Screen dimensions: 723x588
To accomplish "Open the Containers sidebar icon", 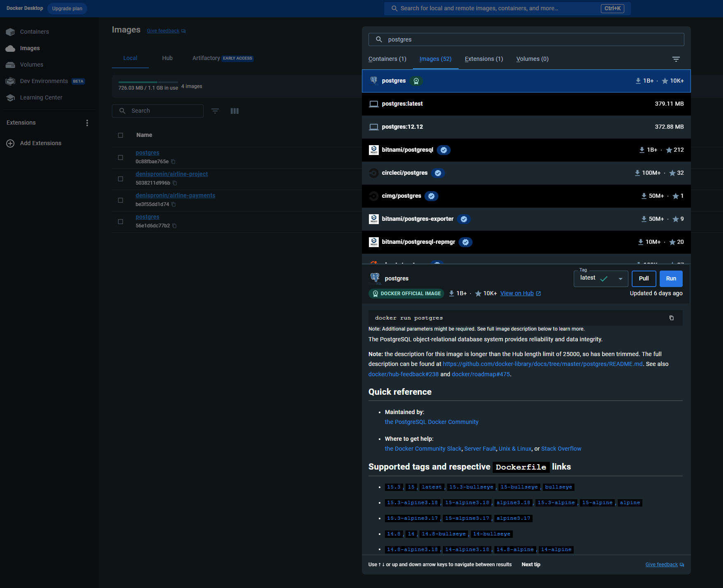I will 10,32.
